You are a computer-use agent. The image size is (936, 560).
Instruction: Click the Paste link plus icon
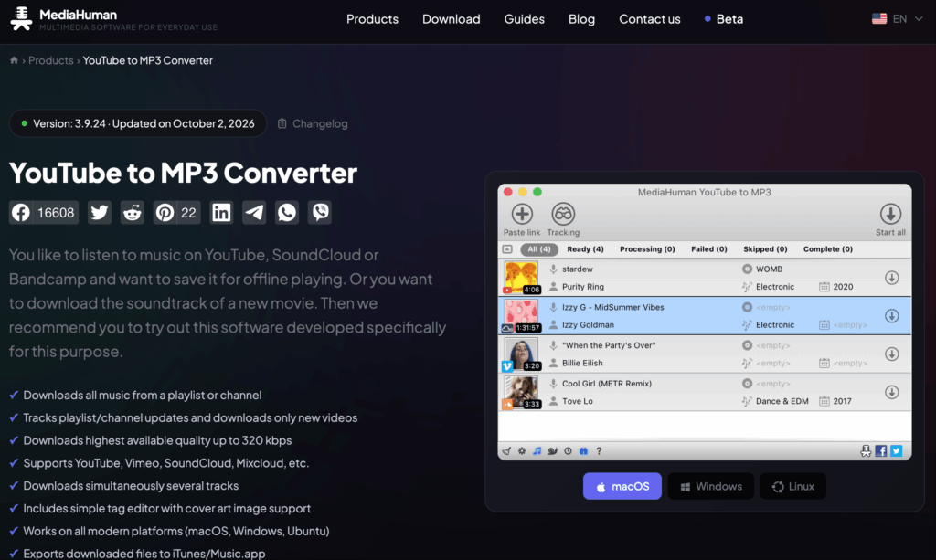[522, 214]
